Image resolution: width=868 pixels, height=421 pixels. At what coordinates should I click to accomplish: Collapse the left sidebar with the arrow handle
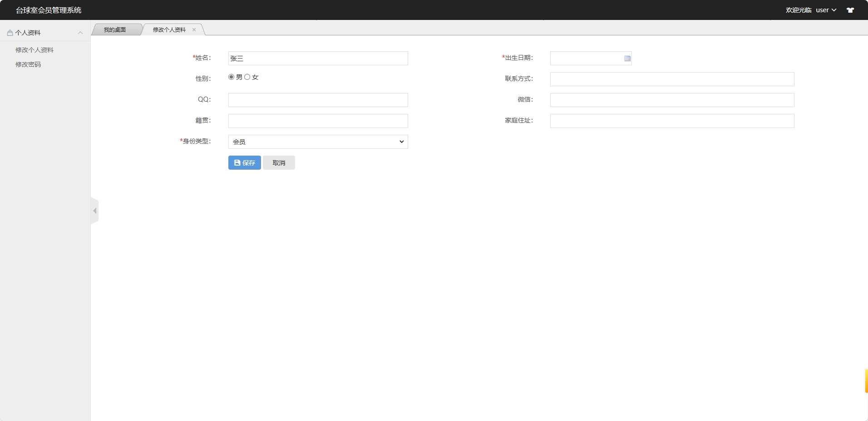coord(94,211)
